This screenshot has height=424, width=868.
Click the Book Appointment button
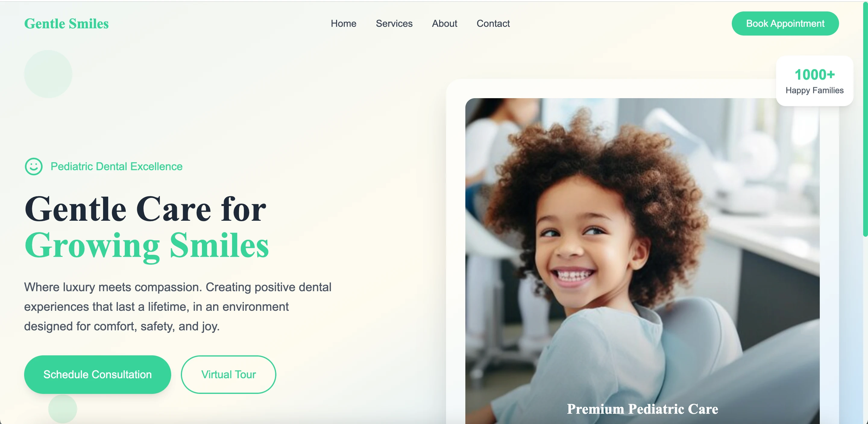pyautogui.click(x=785, y=23)
